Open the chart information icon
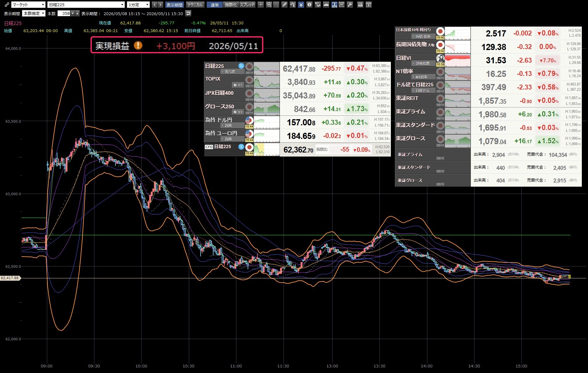588x373 pixels. point(309,5)
